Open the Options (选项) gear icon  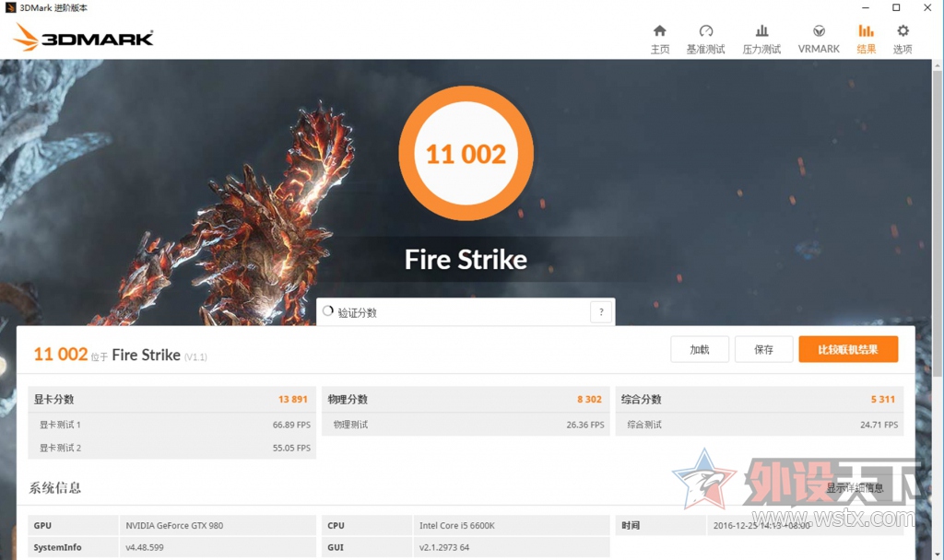[903, 30]
